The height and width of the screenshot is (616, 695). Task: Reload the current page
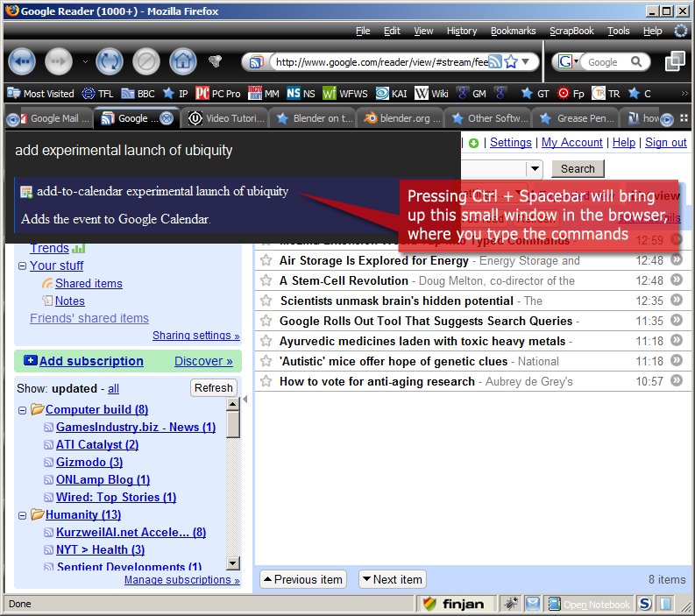coord(110,61)
